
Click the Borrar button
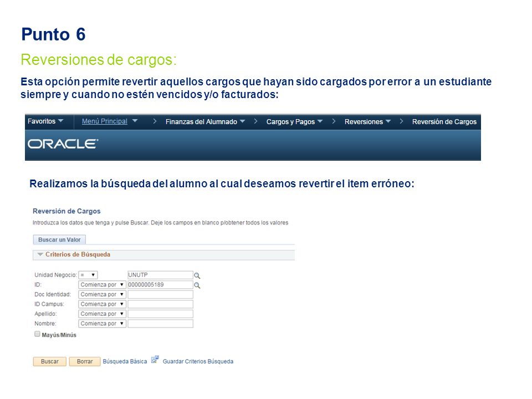click(x=85, y=361)
